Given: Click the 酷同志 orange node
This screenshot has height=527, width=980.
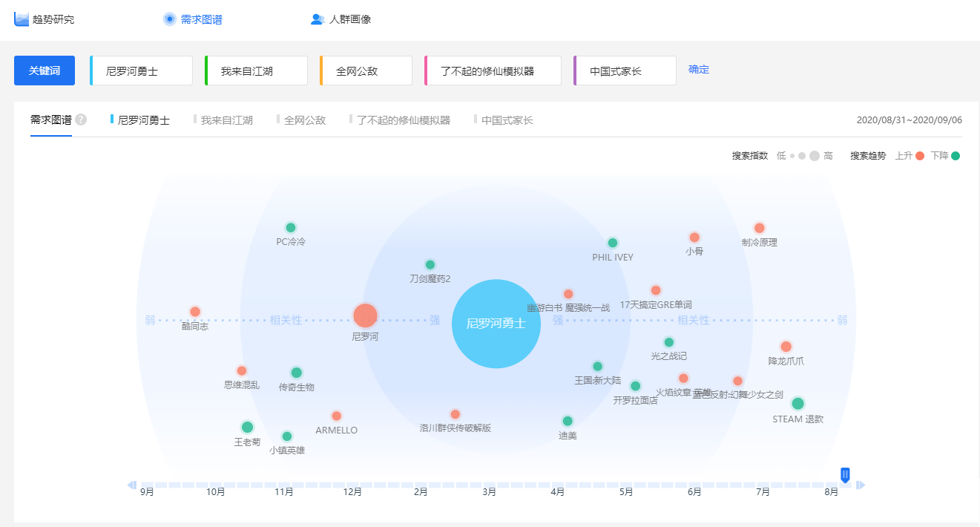Looking at the screenshot, I should [195, 312].
